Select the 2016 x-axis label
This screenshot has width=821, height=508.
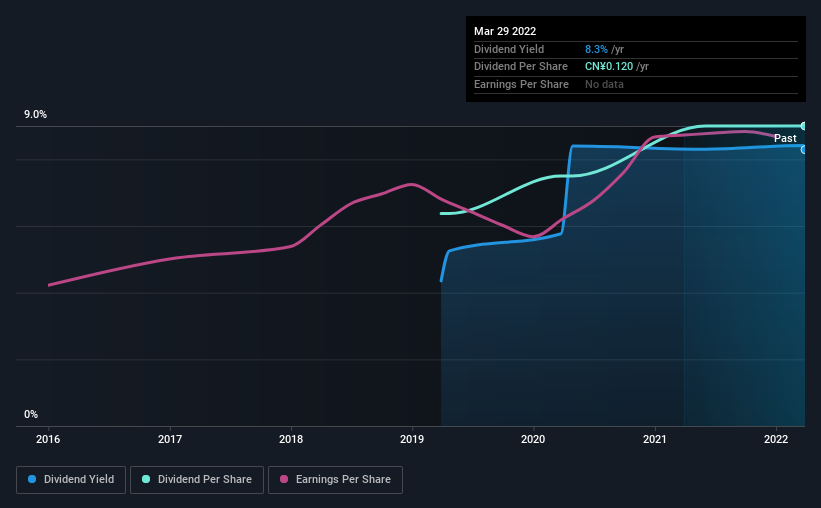point(48,439)
